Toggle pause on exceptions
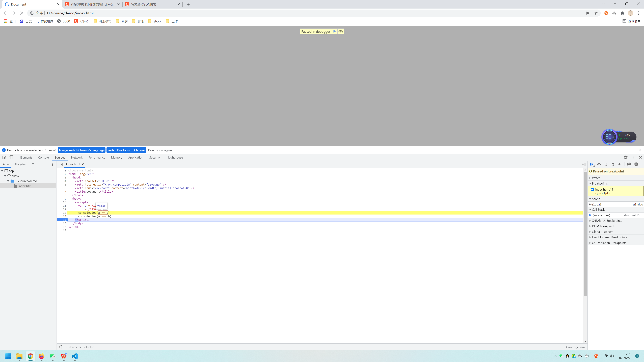Screen dimensions: 644x362 (x=636, y=164)
